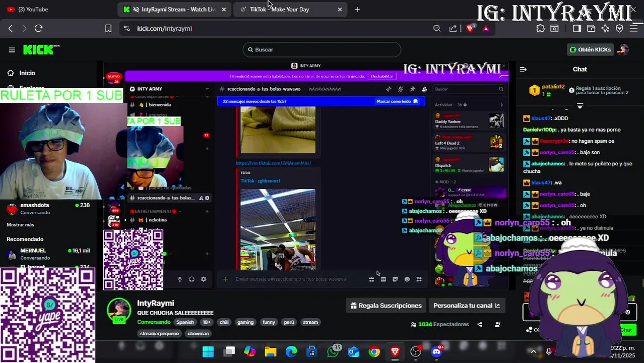Select the gaming tag
The height and width of the screenshot is (363, 644).
pos(245,322)
